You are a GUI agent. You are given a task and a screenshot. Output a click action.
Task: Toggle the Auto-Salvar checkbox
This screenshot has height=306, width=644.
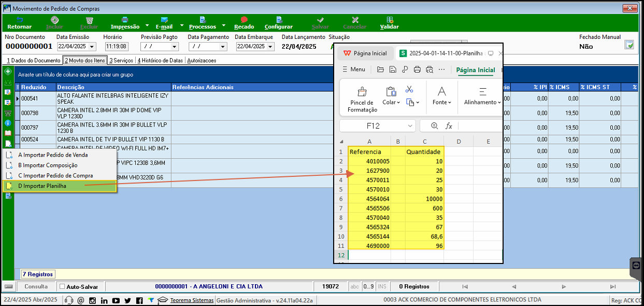coord(62,286)
